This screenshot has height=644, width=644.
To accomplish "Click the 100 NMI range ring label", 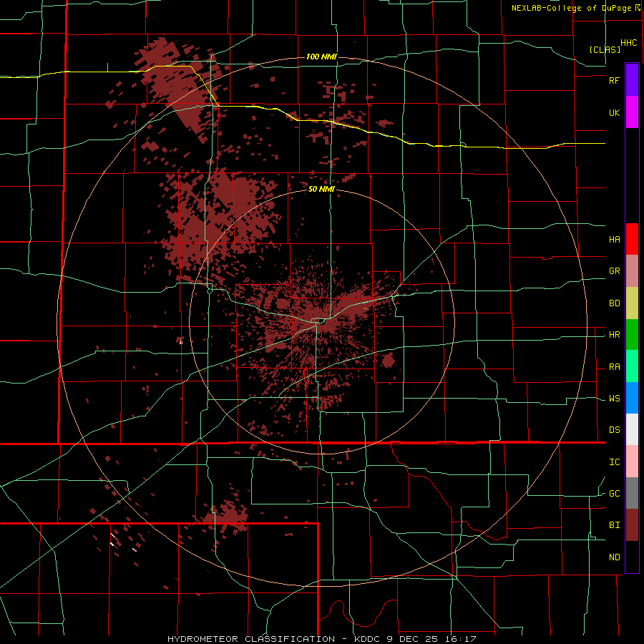I will point(321,57).
